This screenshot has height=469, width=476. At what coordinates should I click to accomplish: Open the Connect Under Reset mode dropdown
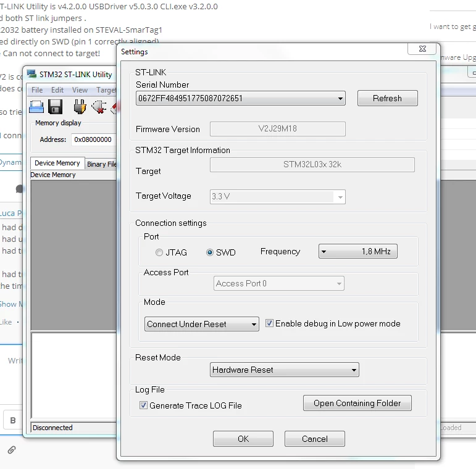[201, 324]
